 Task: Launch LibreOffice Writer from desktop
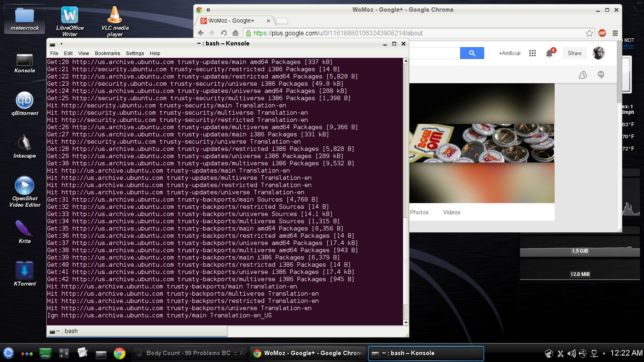pyautogui.click(x=70, y=22)
